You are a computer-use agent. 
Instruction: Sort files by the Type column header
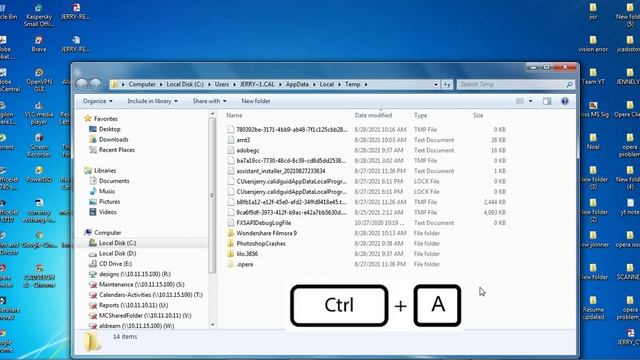pyautogui.click(x=420, y=116)
